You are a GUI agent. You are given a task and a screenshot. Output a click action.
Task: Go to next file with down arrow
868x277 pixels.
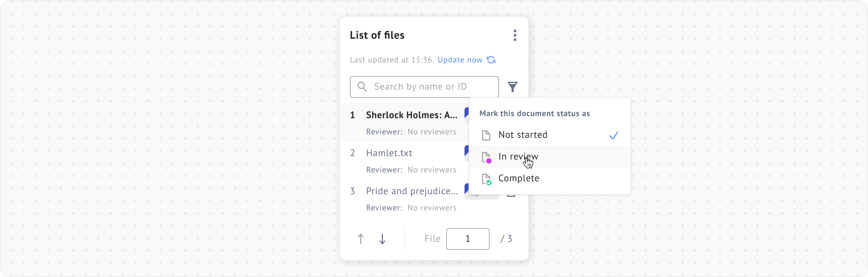click(382, 239)
